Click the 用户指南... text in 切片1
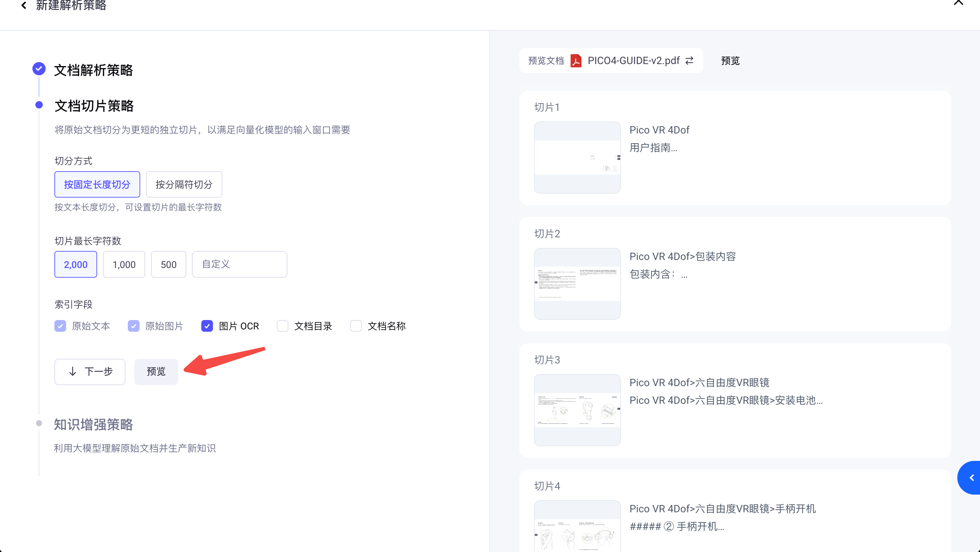 pyautogui.click(x=653, y=148)
